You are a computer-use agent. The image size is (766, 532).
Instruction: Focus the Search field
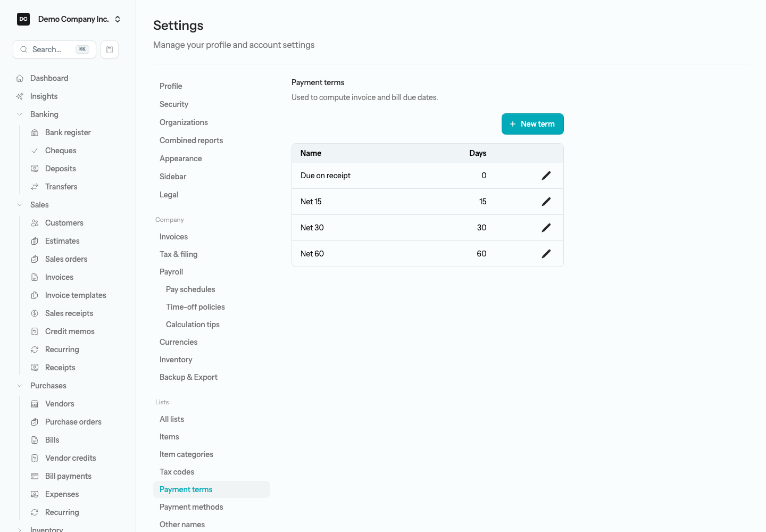54,49
